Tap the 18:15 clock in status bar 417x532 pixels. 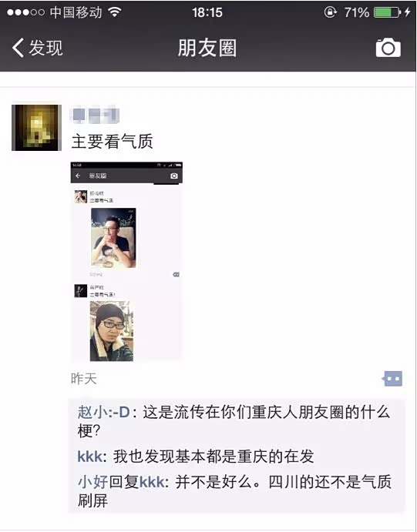click(207, 12)
